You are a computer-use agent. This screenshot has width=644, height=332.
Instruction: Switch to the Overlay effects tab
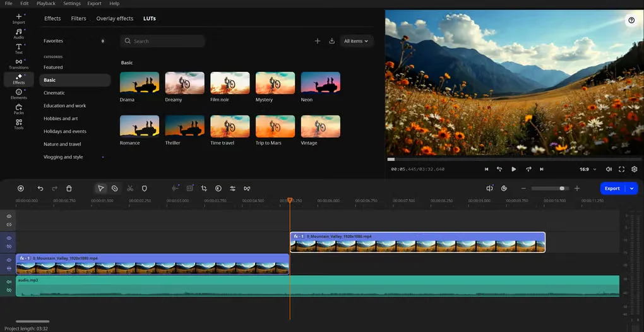tap(114, 18)
